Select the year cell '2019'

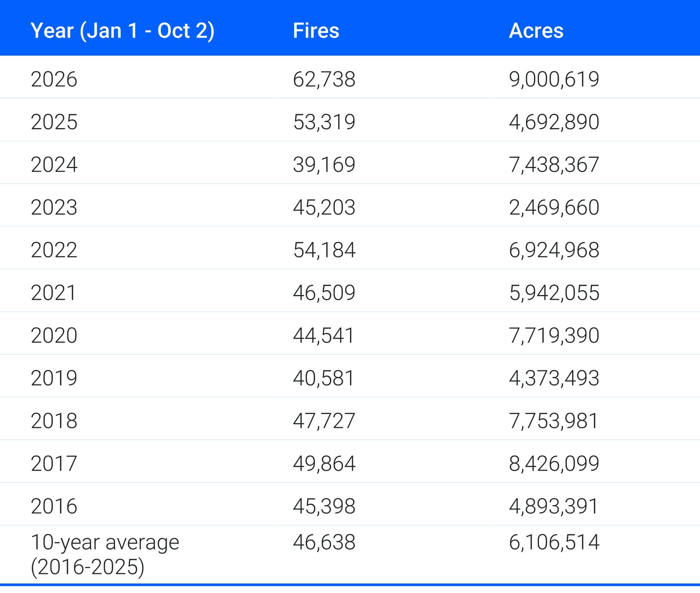54,378
